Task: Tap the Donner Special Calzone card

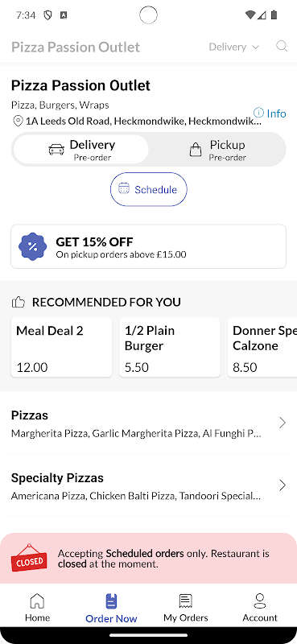Action: click(x=262, y=348)
